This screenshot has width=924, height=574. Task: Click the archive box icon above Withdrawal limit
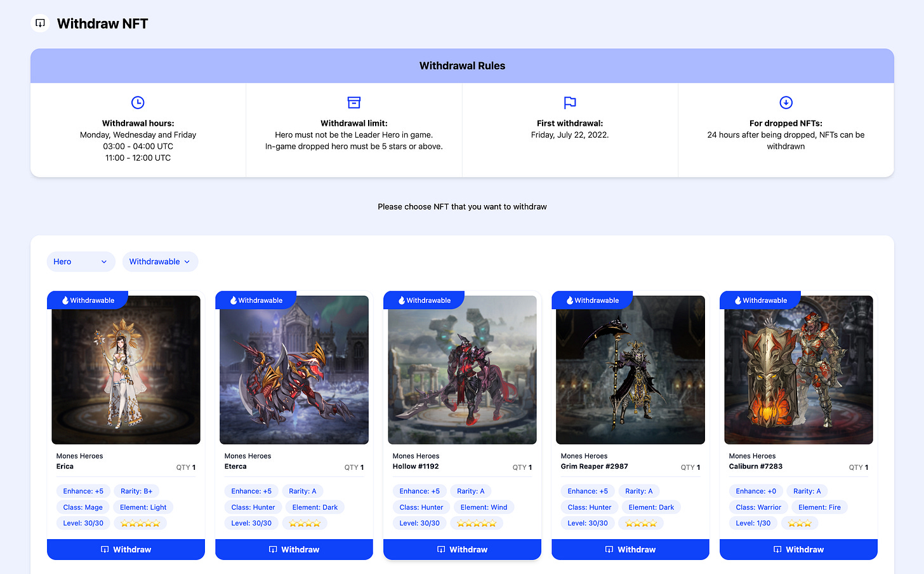click(354, 102)
